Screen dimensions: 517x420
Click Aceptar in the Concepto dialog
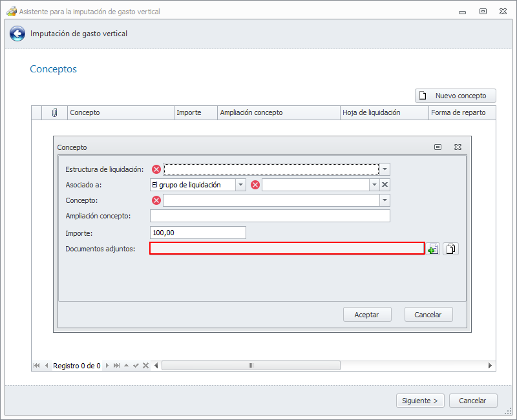(367, 315)
